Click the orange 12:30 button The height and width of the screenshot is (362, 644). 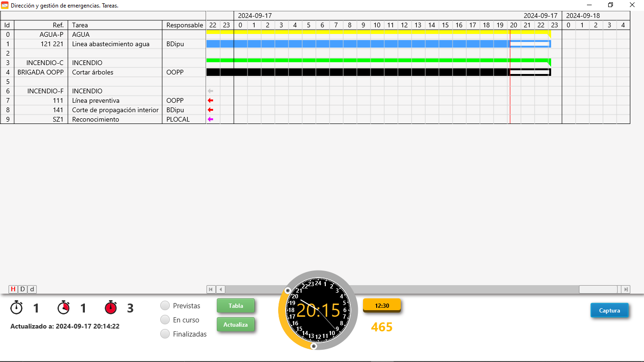[382, 305]
